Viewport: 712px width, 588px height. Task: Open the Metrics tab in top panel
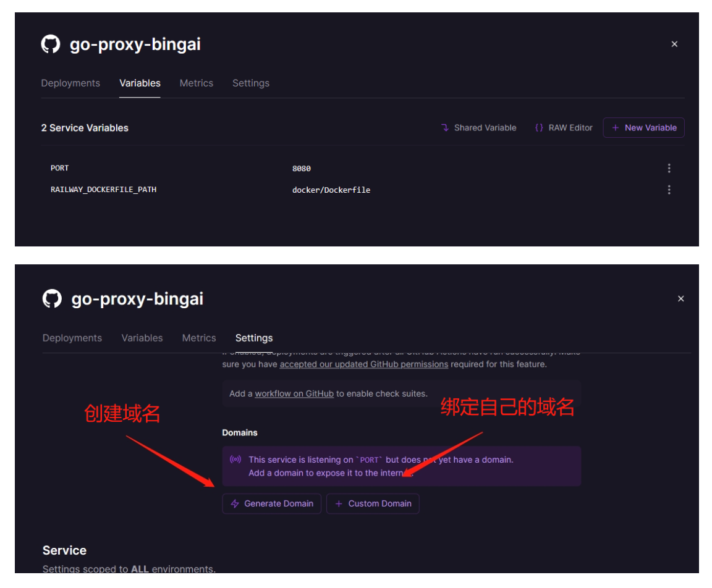coord(196,83)
